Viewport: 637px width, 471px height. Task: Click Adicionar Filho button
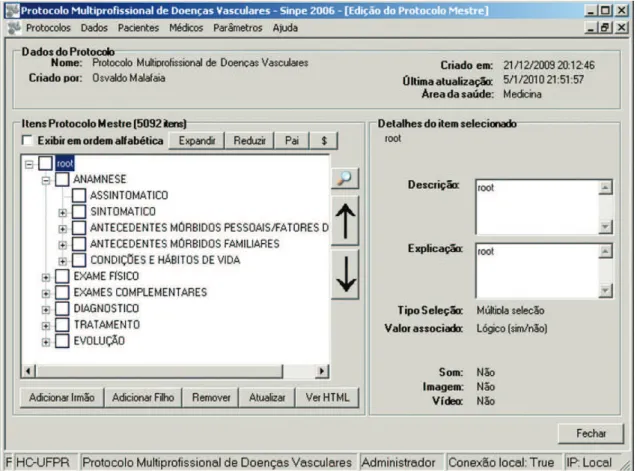(x=143, y=397)
